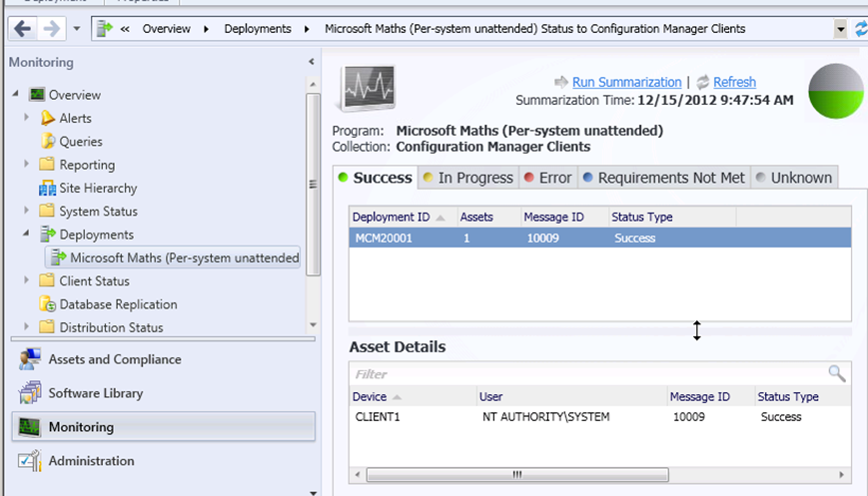Click the Asset Details Filter field

point(589,374)
